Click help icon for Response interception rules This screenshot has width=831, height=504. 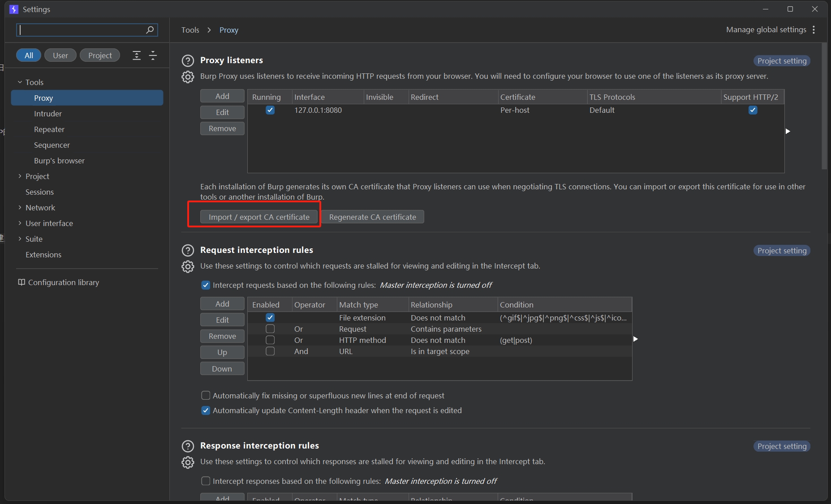[188, 446]
